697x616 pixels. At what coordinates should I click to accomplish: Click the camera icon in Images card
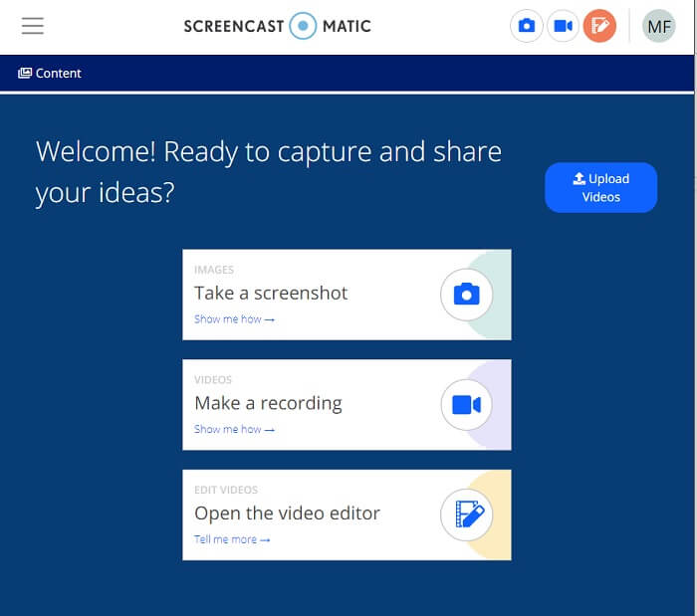466,295
